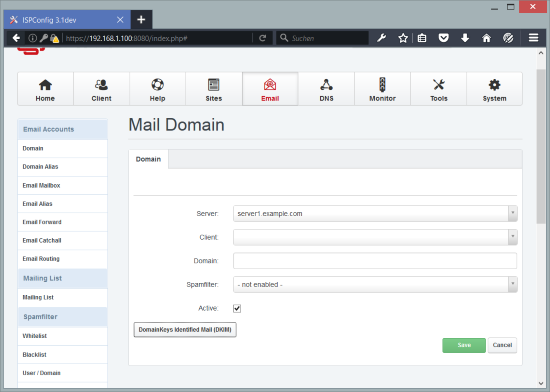Open the downloads arrow icon
Screen dimensions: 550x392
(465, 38)
